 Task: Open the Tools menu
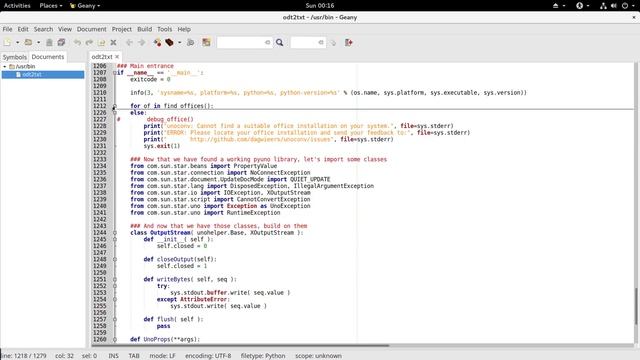tap(164, 29)
